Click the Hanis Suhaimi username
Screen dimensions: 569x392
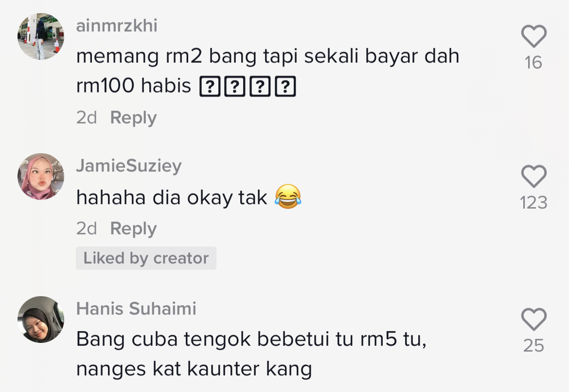click(x=136, y=309)
